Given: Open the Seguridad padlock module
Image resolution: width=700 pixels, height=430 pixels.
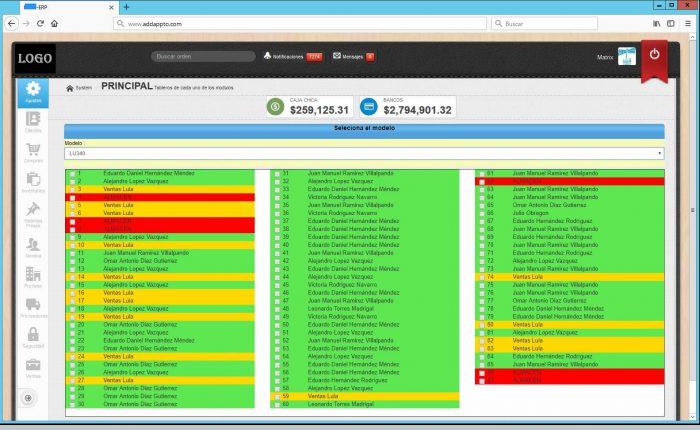Looking at the screenshot, I should [33, 337].
